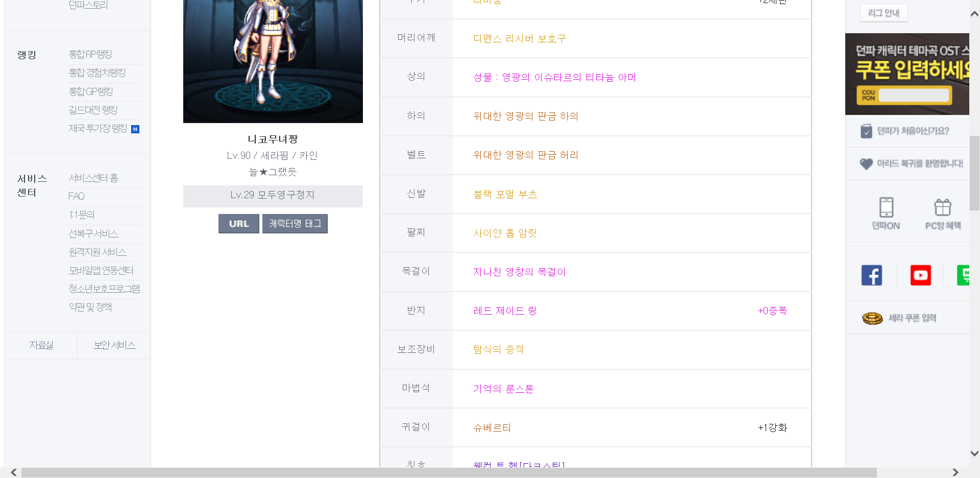Screen dimensions: 980x478
Task: Click the 던파가 처음이신가요? link
Action: click(913, 131)
